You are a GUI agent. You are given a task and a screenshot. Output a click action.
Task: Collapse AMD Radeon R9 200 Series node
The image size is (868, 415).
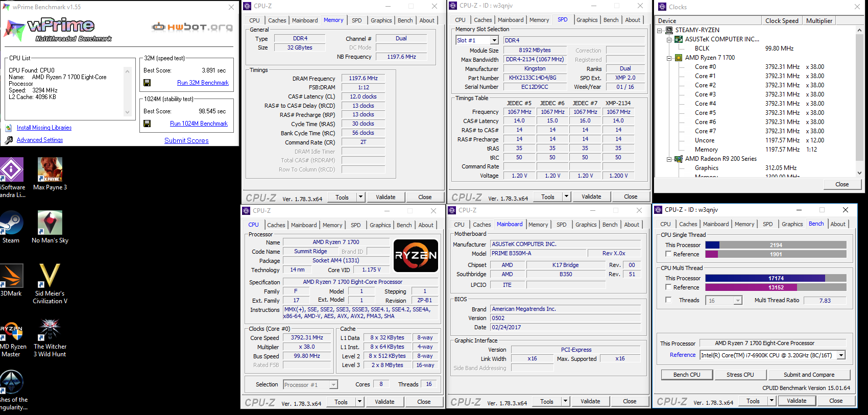click(x=669, y=159)
